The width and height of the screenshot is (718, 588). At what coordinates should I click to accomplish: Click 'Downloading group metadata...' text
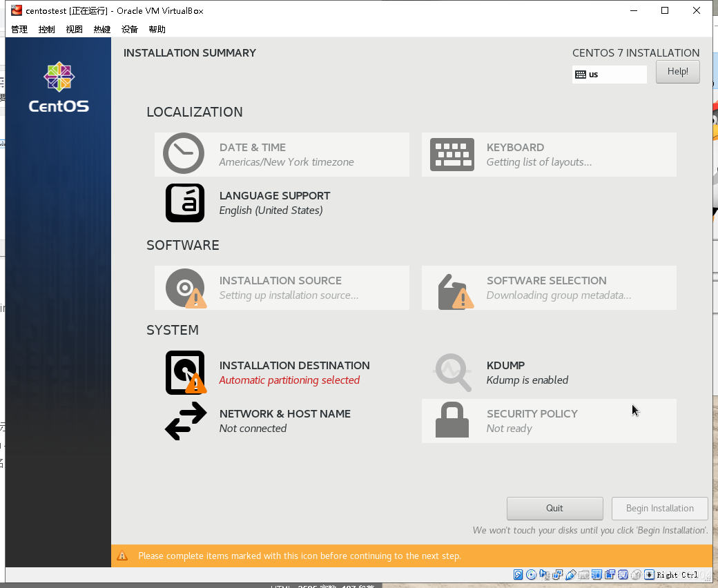tap(559, 295)
